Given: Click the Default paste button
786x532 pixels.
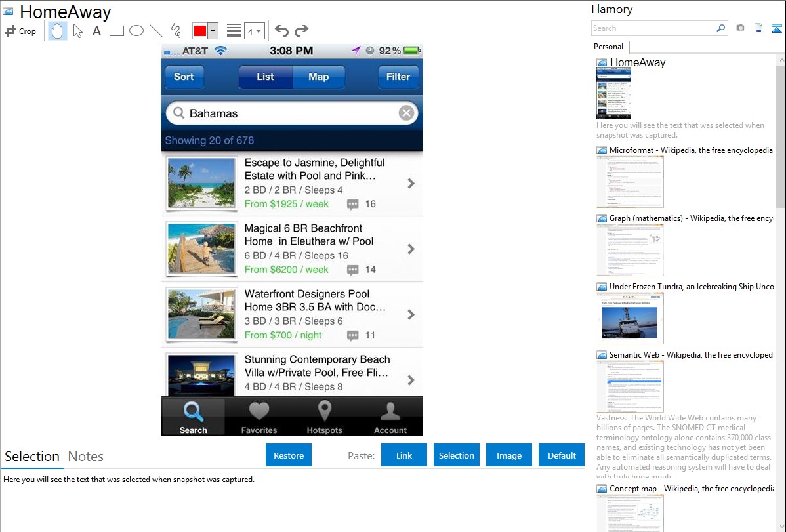Looking at the screenshot, I should pyautogui.click(x=562, y=455).
